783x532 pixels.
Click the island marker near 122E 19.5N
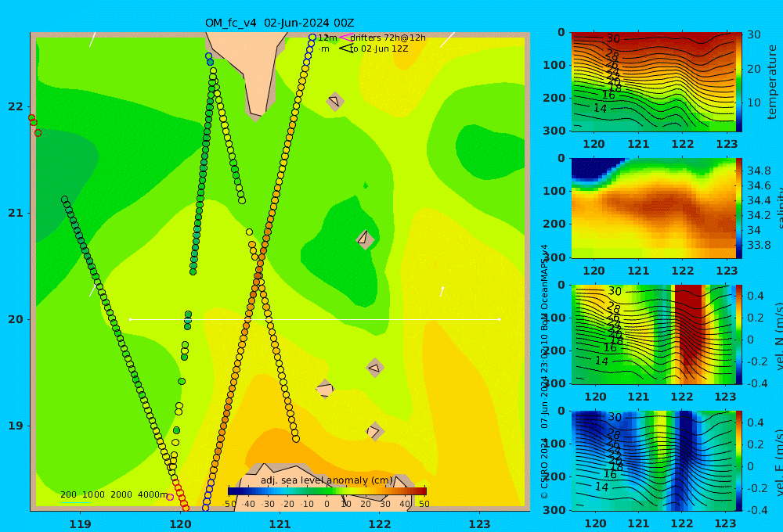tap(374, 368)
